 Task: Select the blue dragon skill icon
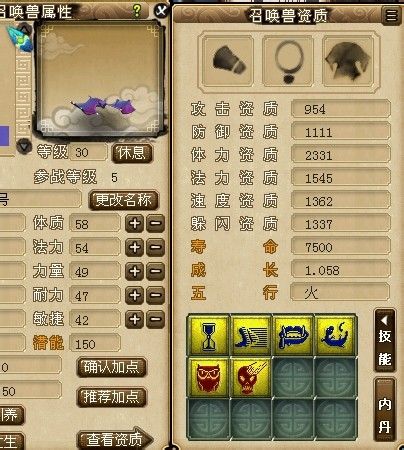[335, 336]
